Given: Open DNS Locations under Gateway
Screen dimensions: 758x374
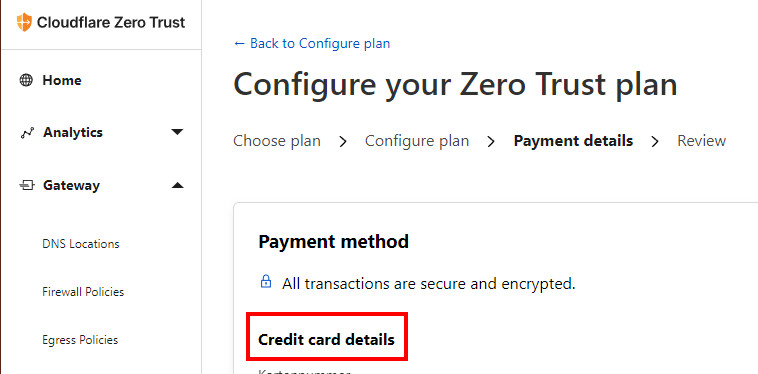Looking at the screenshot, I should pos(81,244).
